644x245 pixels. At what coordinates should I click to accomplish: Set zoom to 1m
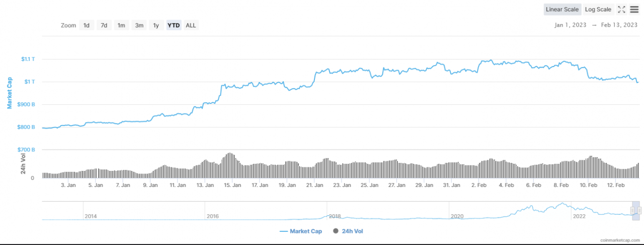pyautogui.click(x=121, y=25)
